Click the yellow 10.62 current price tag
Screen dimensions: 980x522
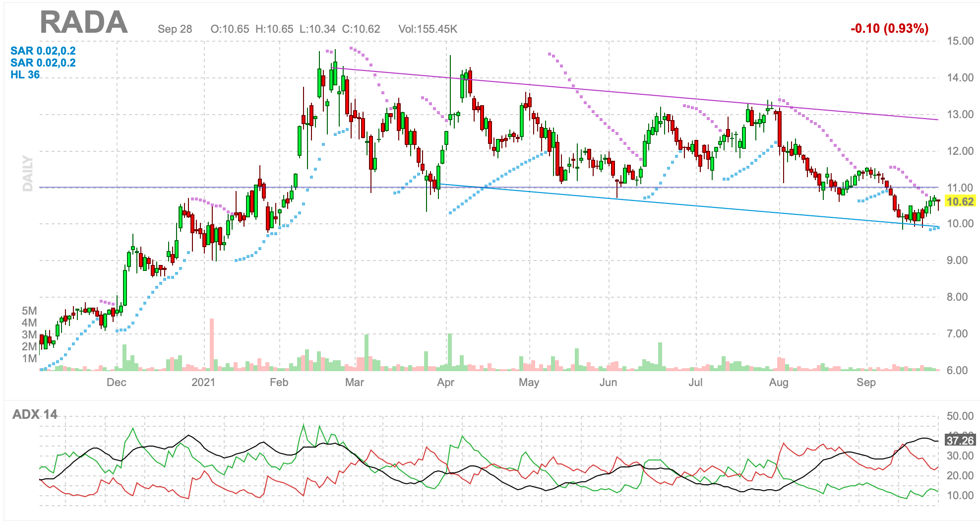click(x=960, y=201)
